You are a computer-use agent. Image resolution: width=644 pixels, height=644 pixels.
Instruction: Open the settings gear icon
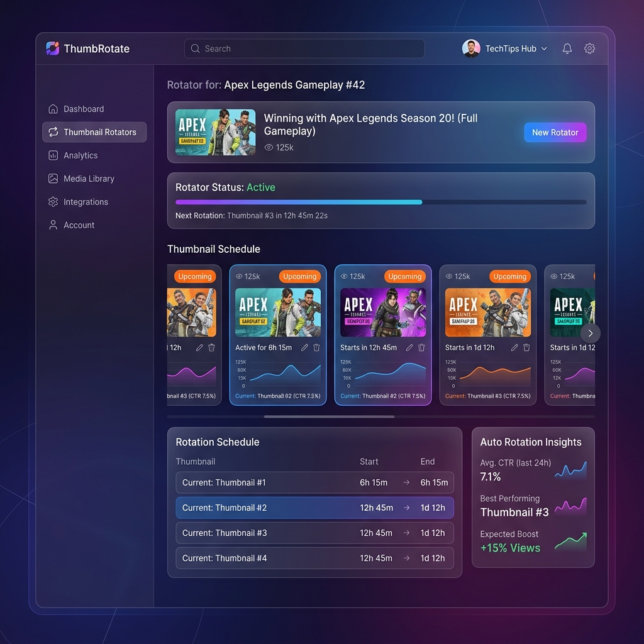(x=589, y=48)
